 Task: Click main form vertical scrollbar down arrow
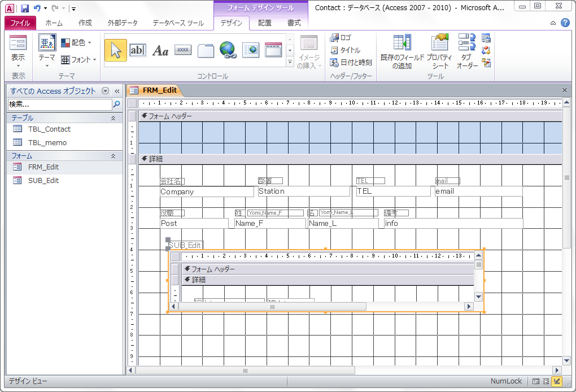pyautogui.click(x=566, y=361)
